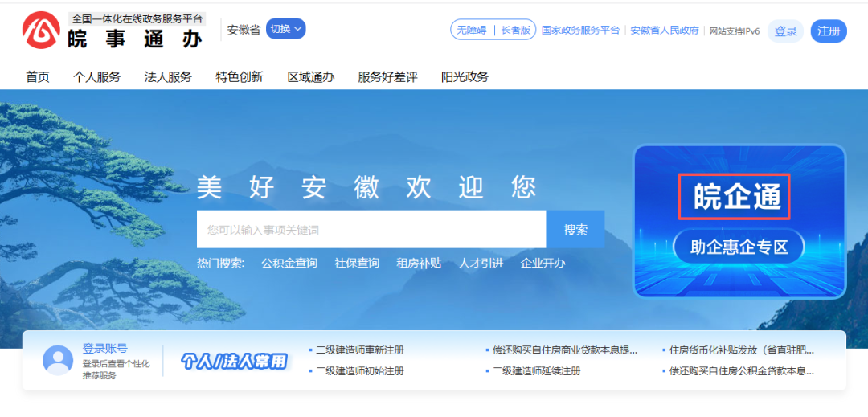Click the red 皖事通办 logo icon
This screenshot has width=868, height=417.
[x=41, y=30]
